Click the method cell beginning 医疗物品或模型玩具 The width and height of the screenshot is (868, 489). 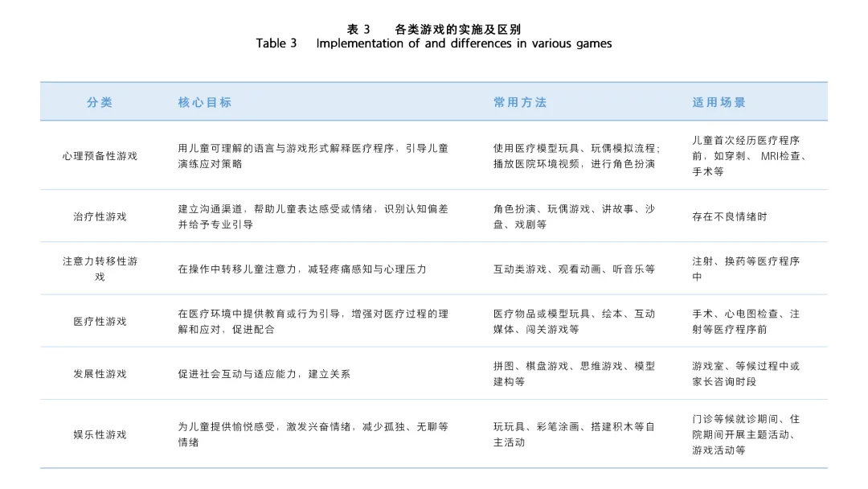[x=574, y=321]
